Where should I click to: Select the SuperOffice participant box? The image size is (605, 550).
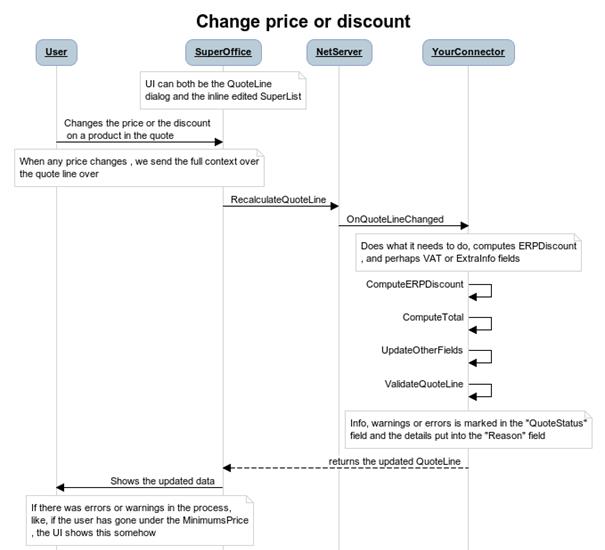(x=223, y=52)
